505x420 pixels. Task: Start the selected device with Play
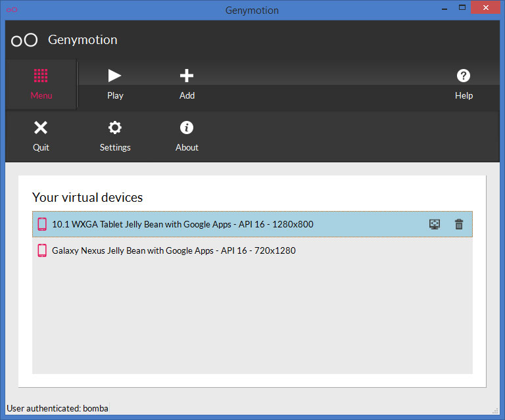coord(114,76)
